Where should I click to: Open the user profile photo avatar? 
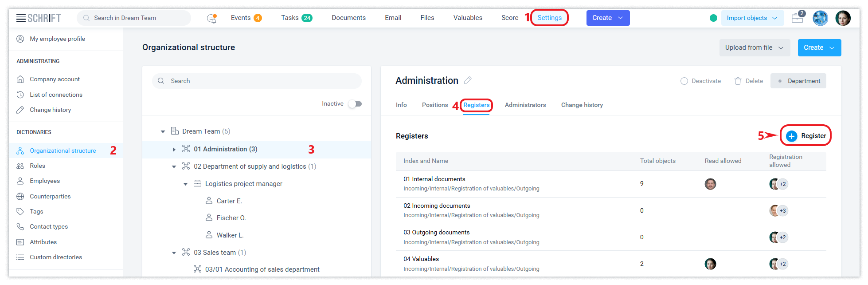pos(843,18)
